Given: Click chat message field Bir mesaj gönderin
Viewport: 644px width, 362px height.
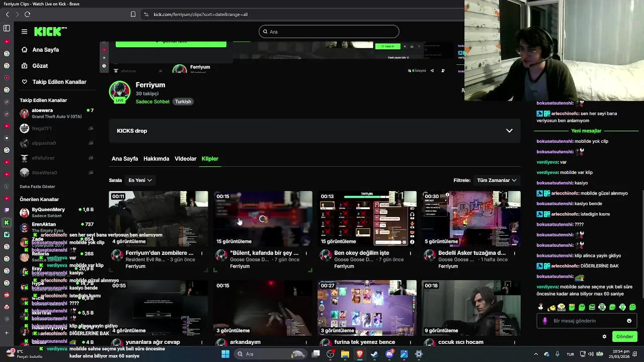Looking at the screenshot, I should pyautogui.click(x=586, y=321).
